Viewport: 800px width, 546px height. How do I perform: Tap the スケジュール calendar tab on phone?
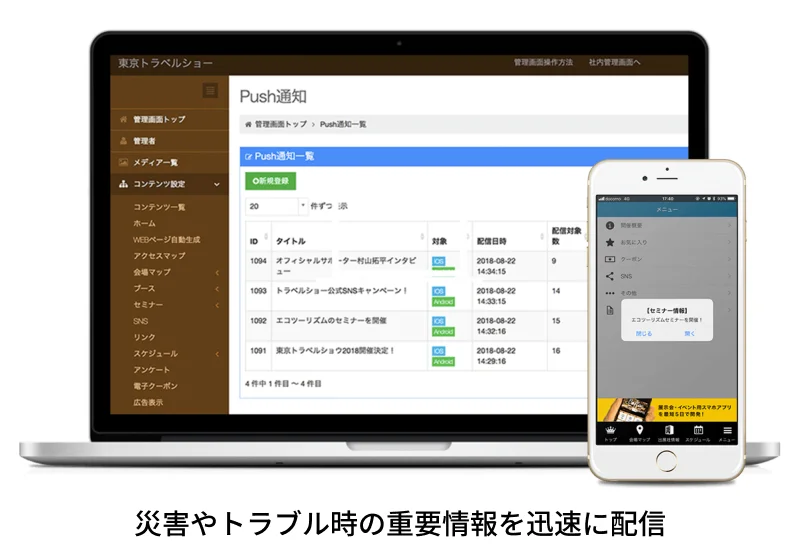[697, 433]
